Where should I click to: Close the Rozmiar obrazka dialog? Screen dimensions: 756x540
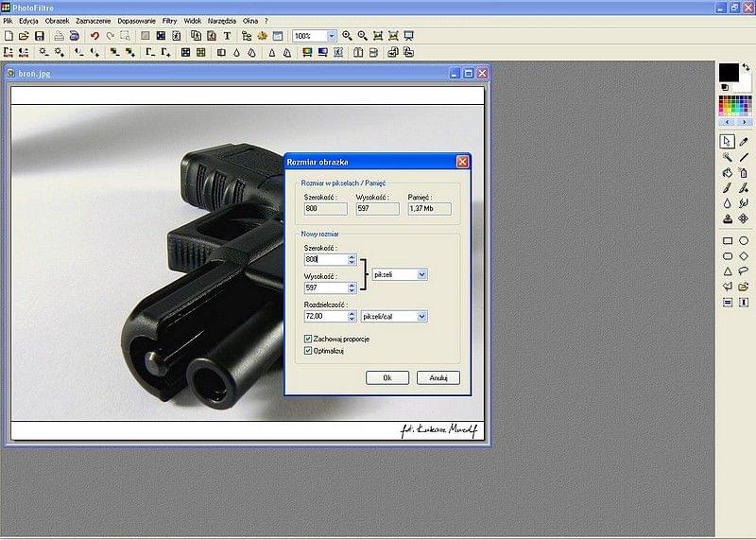tap(462, 162)
